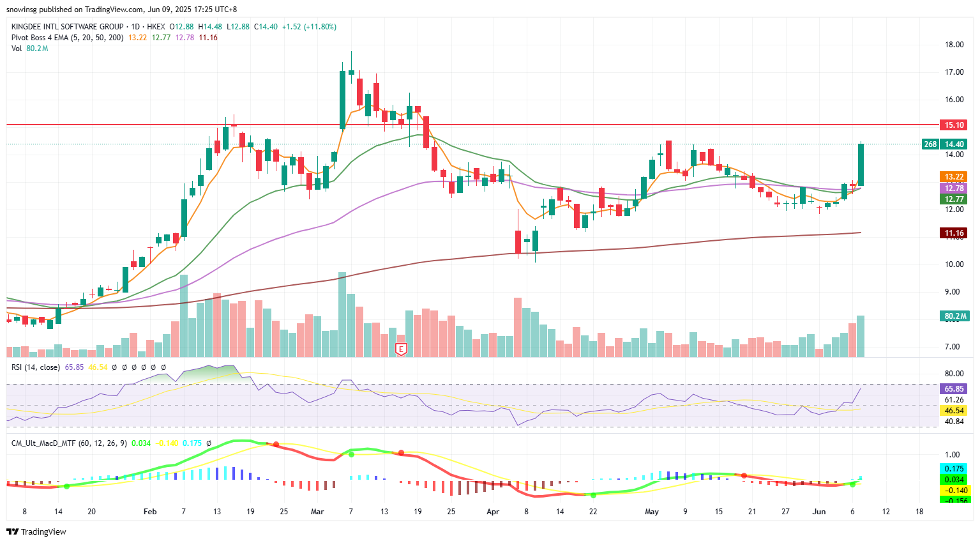
Task: Click the orange 13.22 EMA price tag
Action: click(x=954, y=177)
